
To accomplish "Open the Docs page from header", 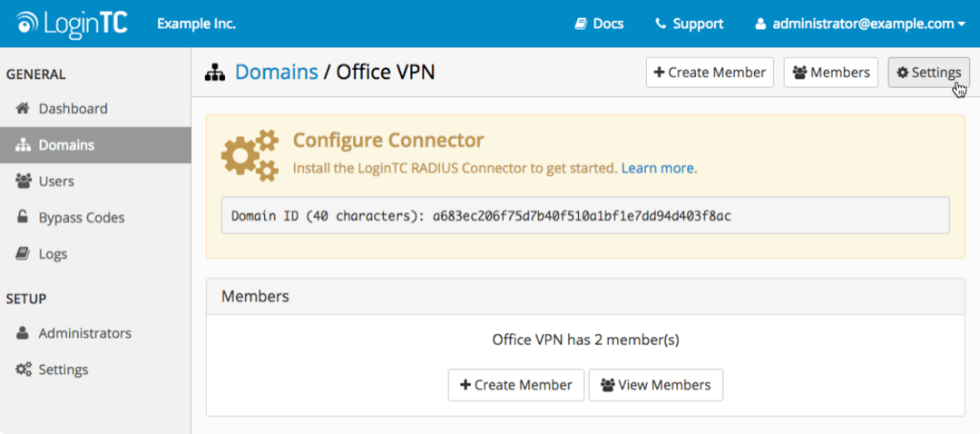I will [599, 24].
